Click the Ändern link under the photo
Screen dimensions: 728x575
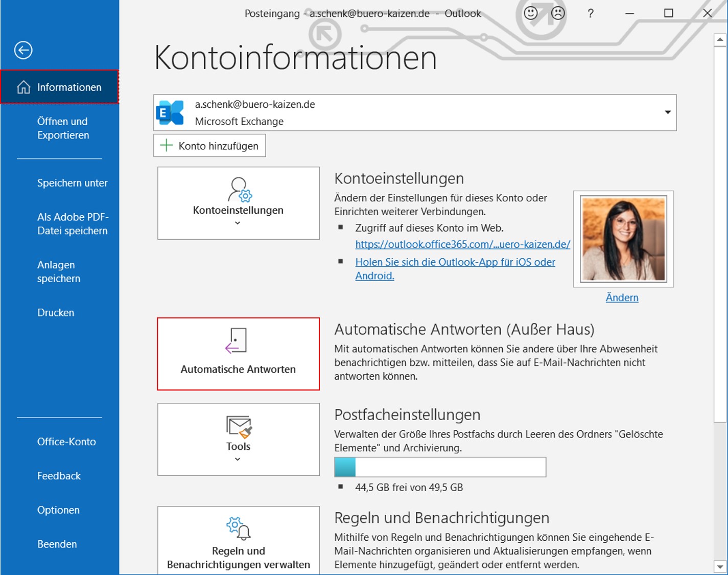click(622, 297)
